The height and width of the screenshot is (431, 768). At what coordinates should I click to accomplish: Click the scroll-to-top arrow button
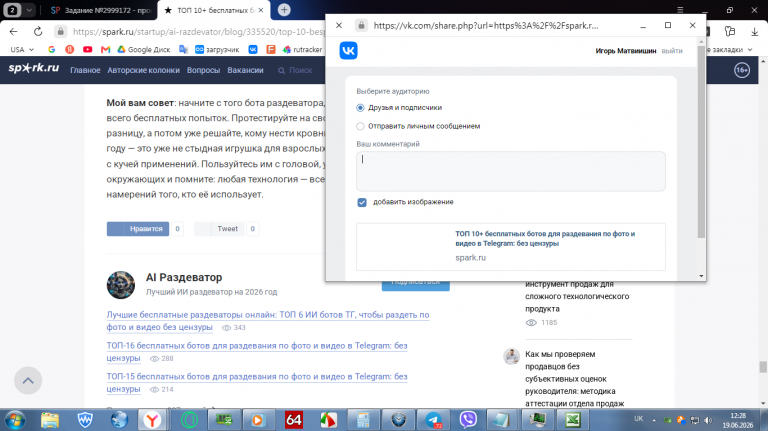28,380
